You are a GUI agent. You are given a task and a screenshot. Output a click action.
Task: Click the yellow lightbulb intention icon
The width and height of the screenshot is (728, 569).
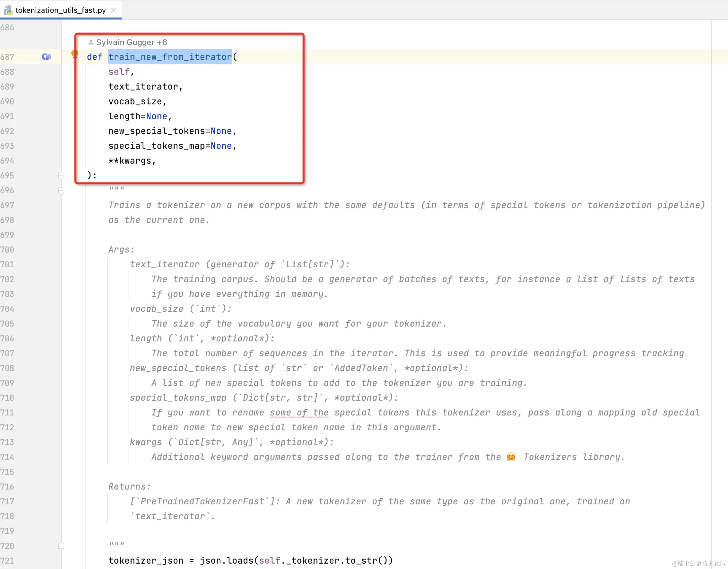coord(74,54)
